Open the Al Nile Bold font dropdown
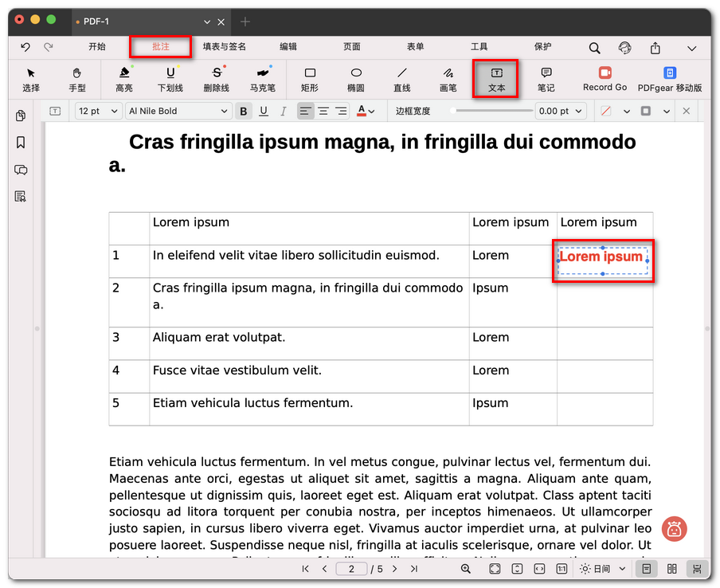Screen dimensions: 720x588 [178, 112]
